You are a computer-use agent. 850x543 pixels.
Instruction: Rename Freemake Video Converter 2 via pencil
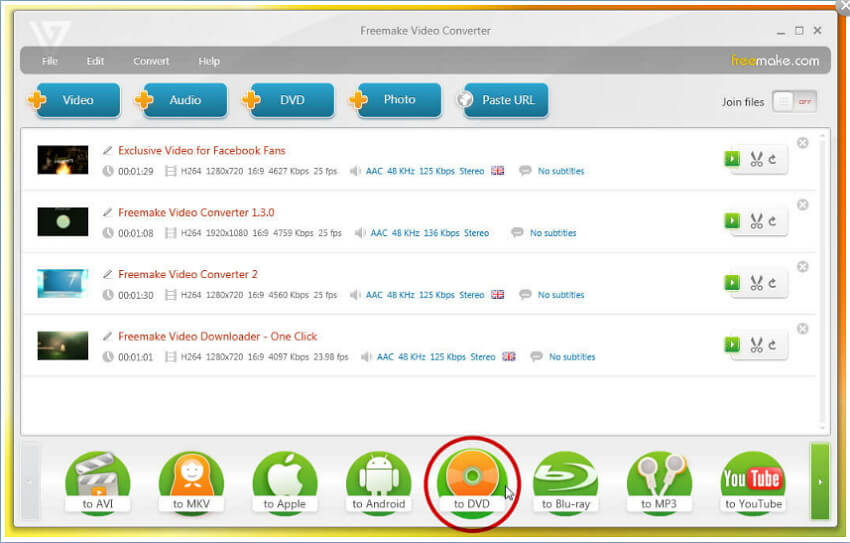click(x=107, y=274)
